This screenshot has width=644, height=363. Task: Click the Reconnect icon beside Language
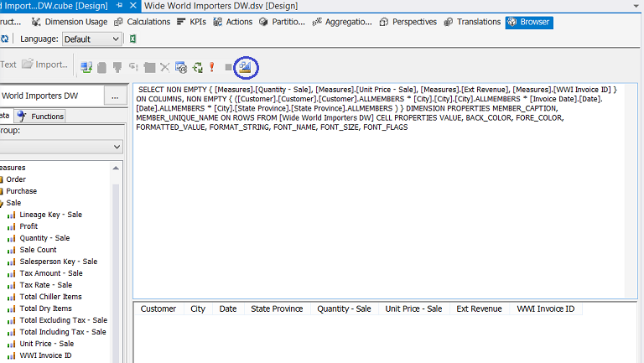[x=4, y=39]
